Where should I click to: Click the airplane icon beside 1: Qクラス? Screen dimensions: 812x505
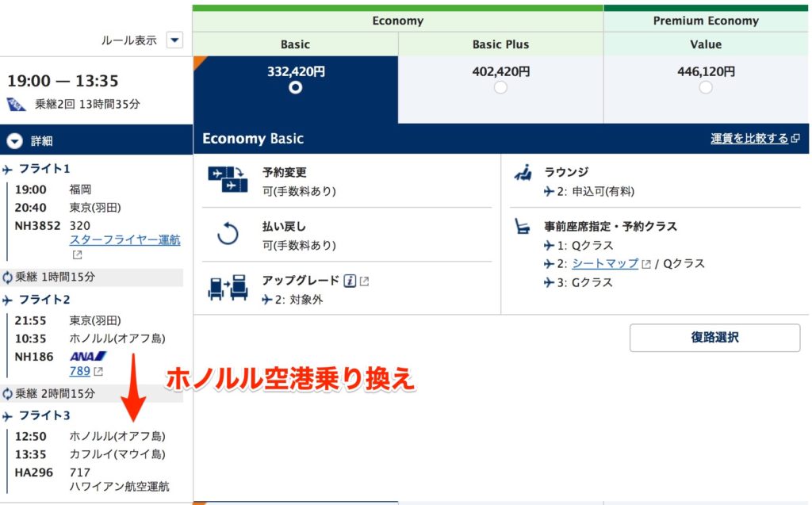coord(549,246)
